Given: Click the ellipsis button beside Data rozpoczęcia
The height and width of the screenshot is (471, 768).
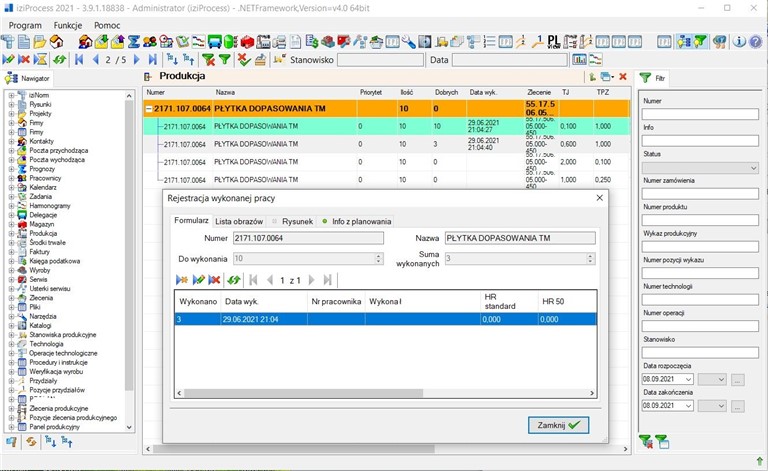Looking at the screenshot, I should pos(738,379).
